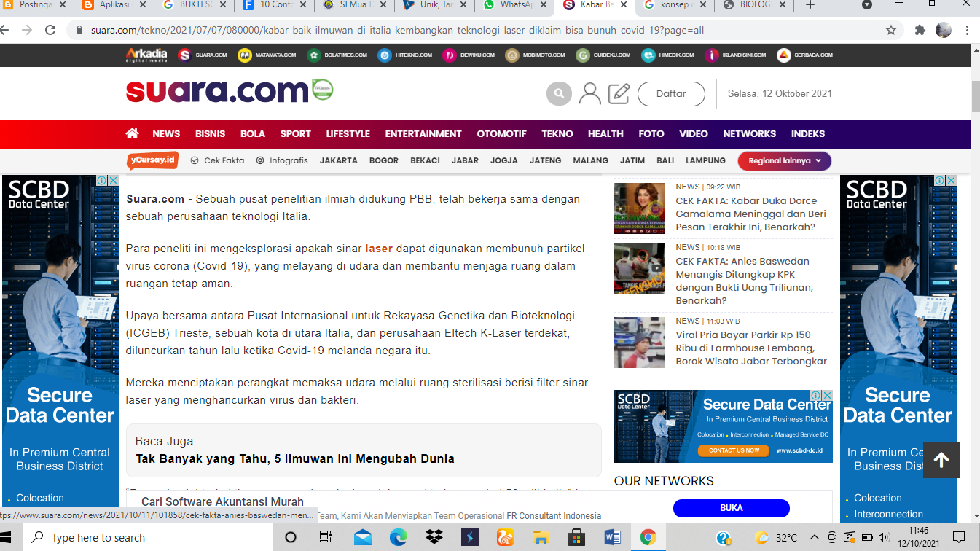Image resolution: width=980 pixels, height=551 pixels.
Task: Click the address bar URL
Action: click(x=397, y=31)
